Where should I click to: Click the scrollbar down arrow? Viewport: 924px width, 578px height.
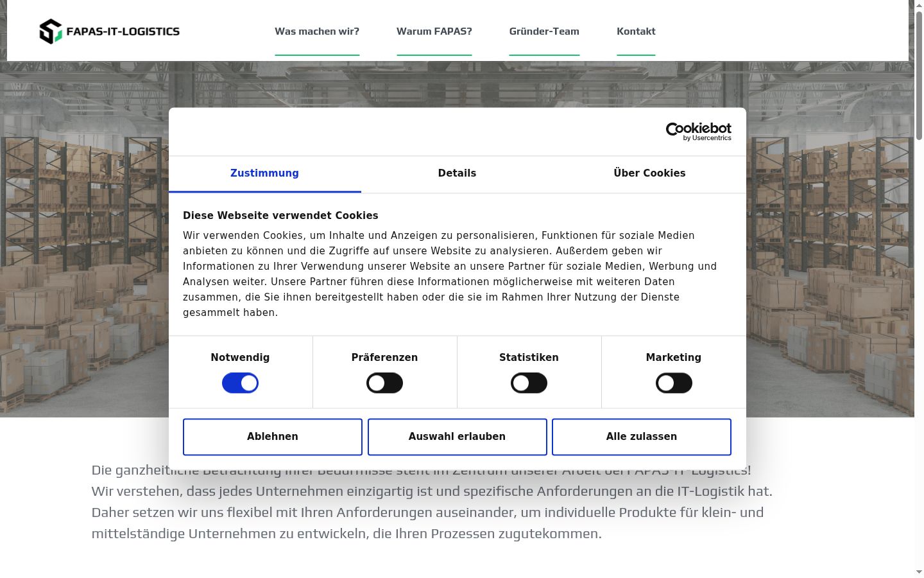919,572
